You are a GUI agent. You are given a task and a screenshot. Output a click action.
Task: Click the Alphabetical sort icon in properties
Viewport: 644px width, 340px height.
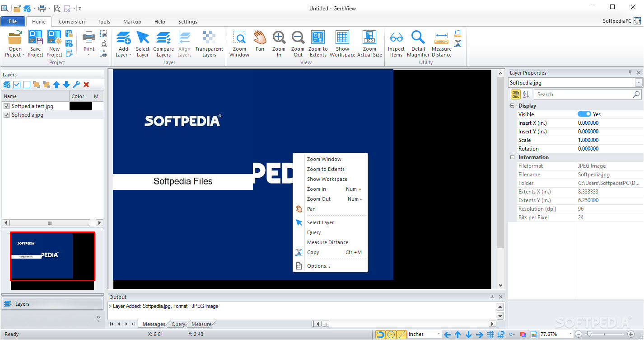(526, 94)
